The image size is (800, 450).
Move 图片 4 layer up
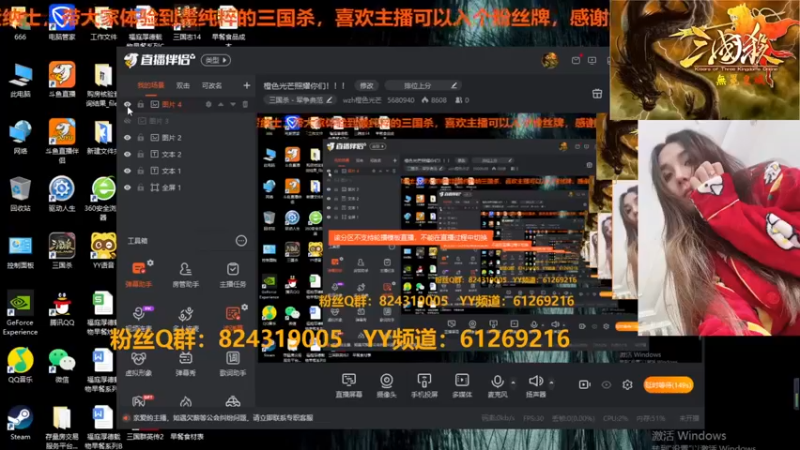[x=221, y=104]
